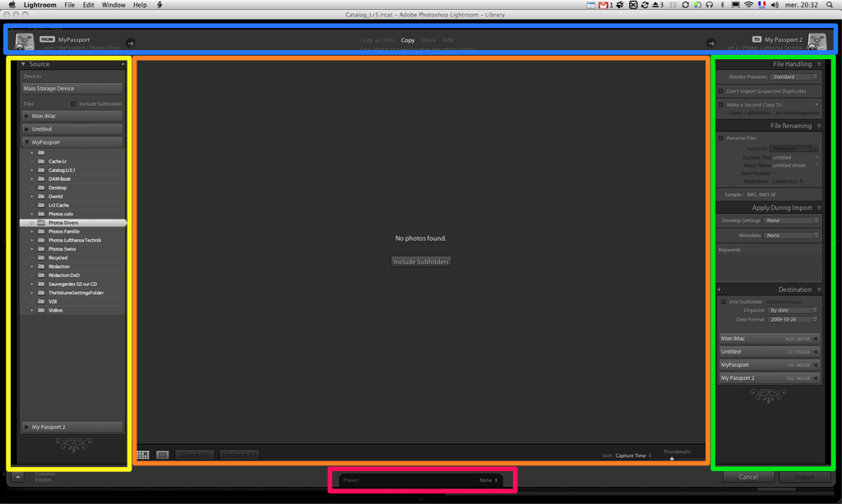Screen dimensions: 842x504
Task: Enable Rename Files checkbox
Action: [x=721, y=138]
